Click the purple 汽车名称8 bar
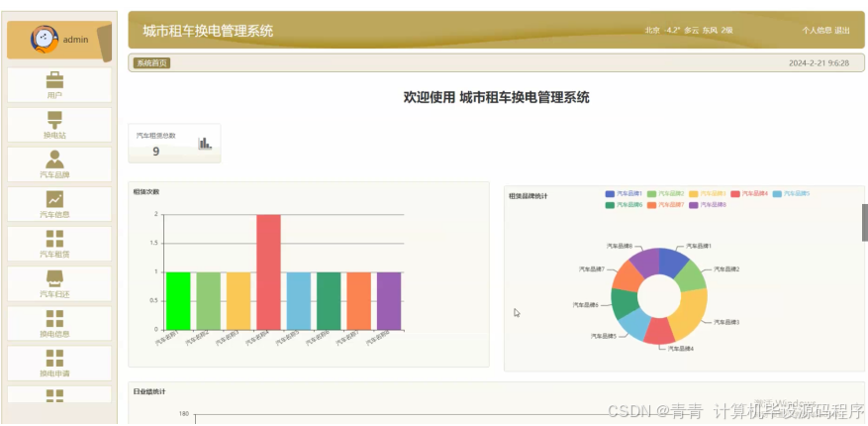The image size is (868, 426). point(389,301)
